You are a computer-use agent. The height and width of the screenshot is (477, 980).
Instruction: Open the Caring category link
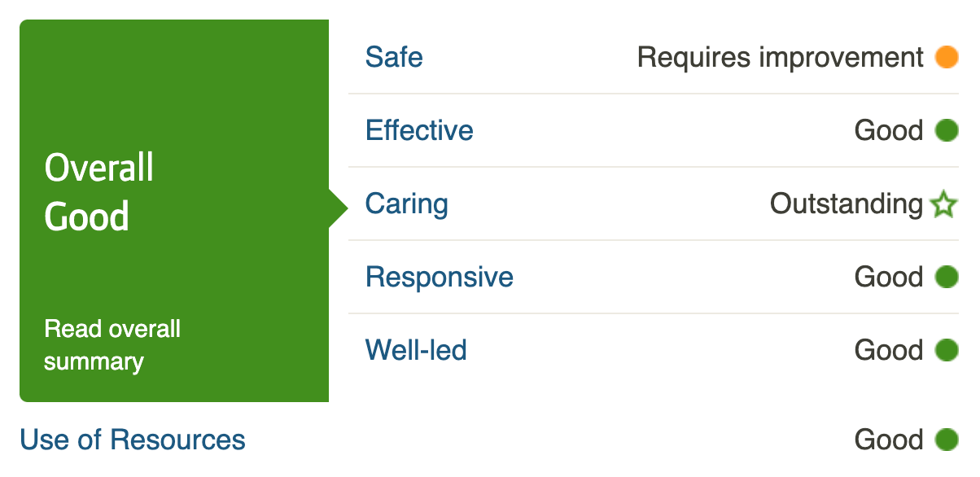(x=406, y=203)
